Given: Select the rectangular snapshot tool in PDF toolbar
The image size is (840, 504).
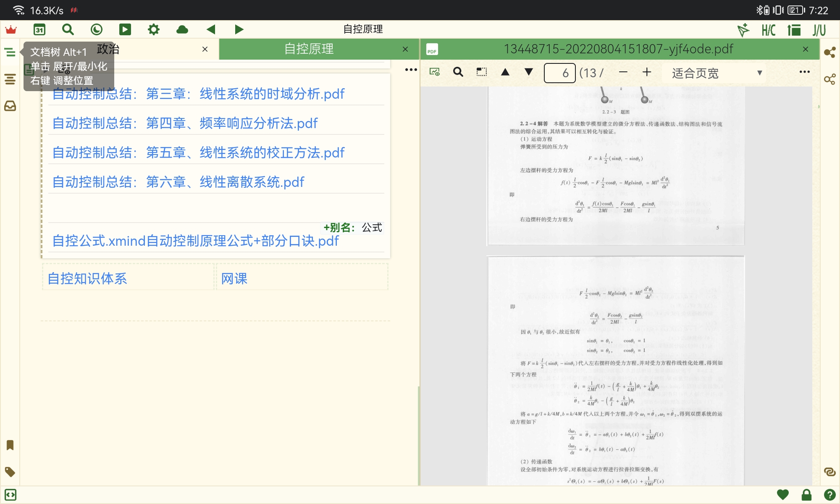Looking at the screenshot, I should click(x=481, y=72).
